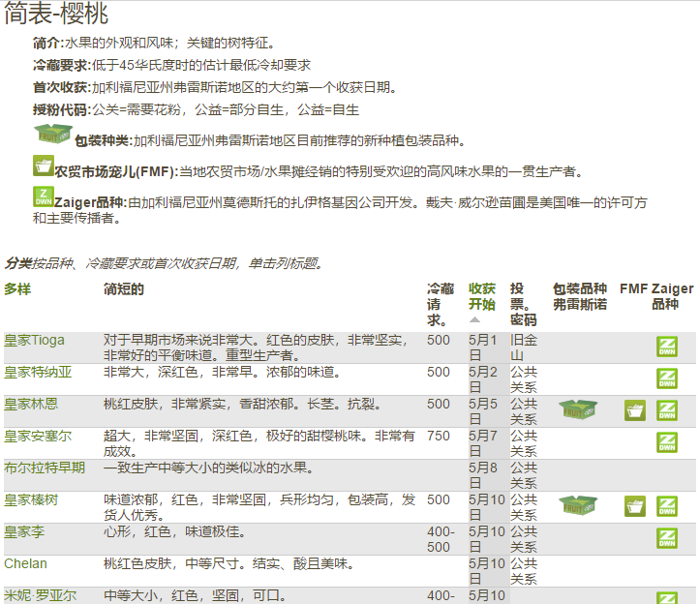The image size is (700, 604).
Task: Open the Chelan cherry variety link
Action: (x=25, y=563)
